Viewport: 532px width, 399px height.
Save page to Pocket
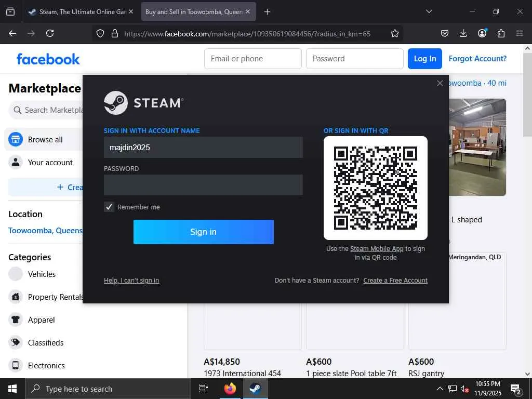pos(445,33)
